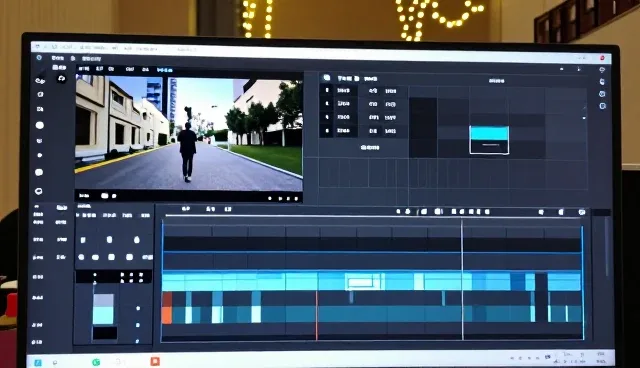Image resolution: width=640 pixels, height=368 pixels.
Task: Click the text button below the clip list
Action: click(370, 147)
